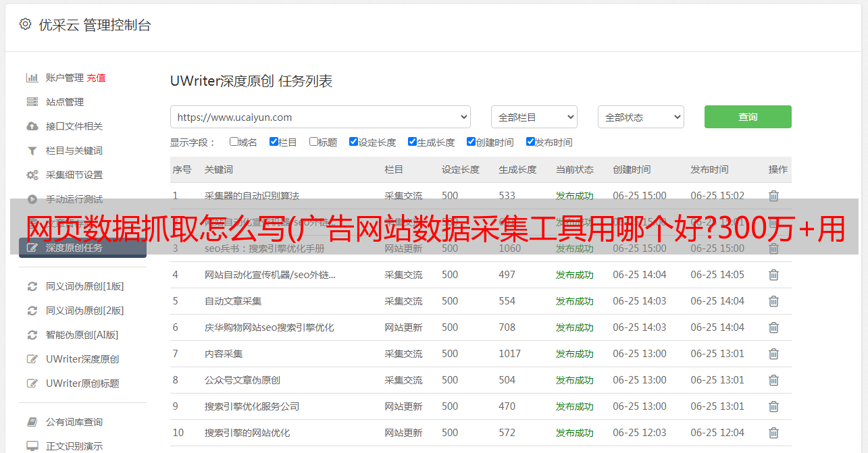
Task: Click the bar chart icon for 账户管理
Action: [32, 78]
